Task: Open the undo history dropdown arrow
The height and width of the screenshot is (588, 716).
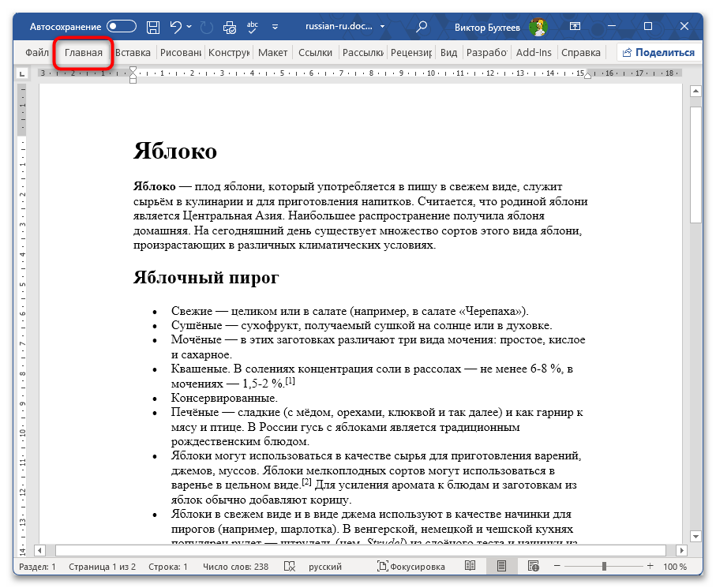Action: (x=189, y=27)
